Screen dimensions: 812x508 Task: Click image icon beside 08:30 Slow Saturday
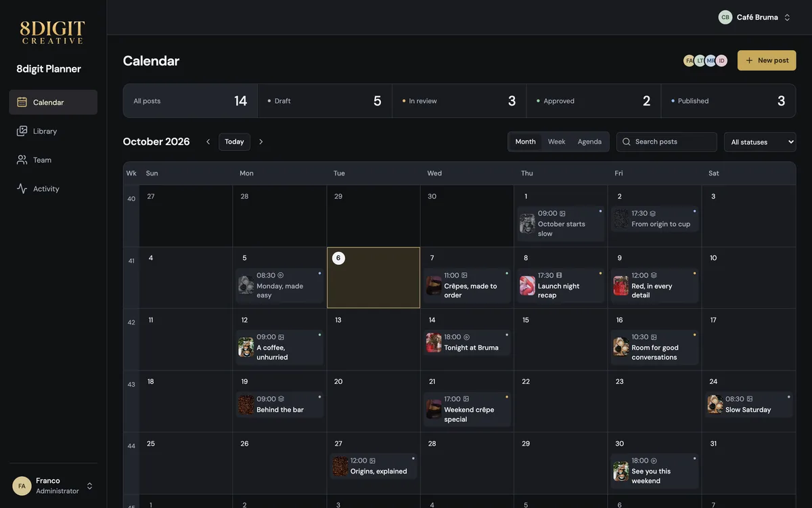[x=749, y=399]
